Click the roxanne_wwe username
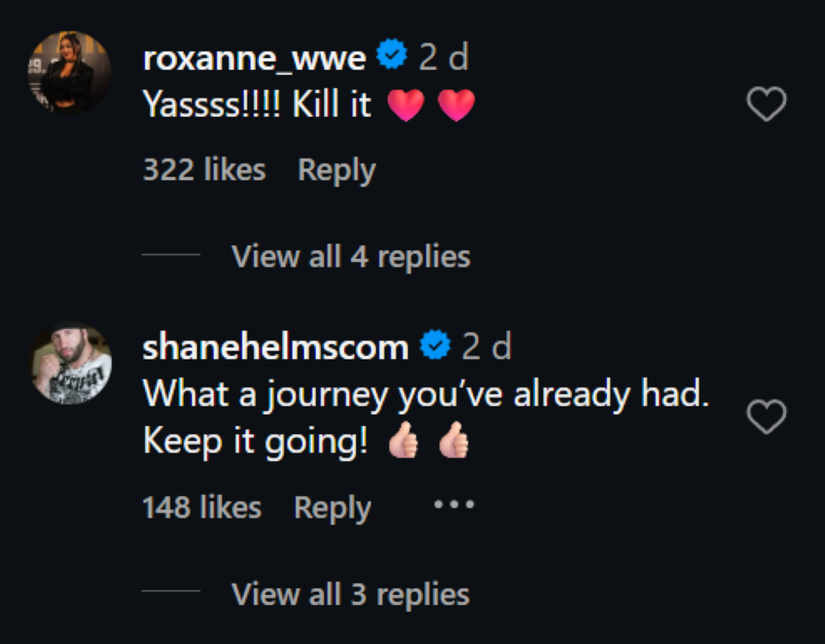Viewport: 825px width, 644px height. [254, 59]
